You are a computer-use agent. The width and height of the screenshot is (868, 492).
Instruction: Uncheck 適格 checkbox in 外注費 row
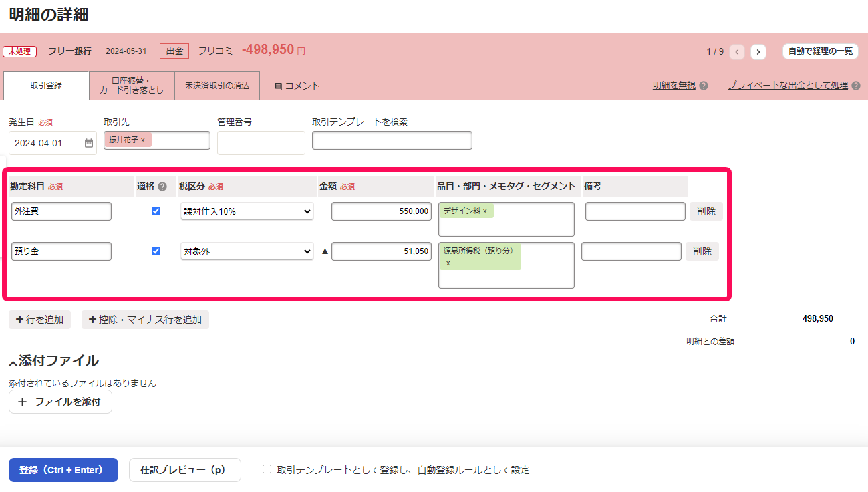pos(156,211)
